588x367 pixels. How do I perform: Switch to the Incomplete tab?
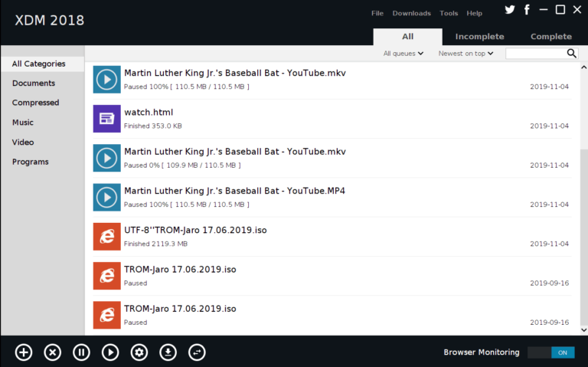(x=479, y=37)
